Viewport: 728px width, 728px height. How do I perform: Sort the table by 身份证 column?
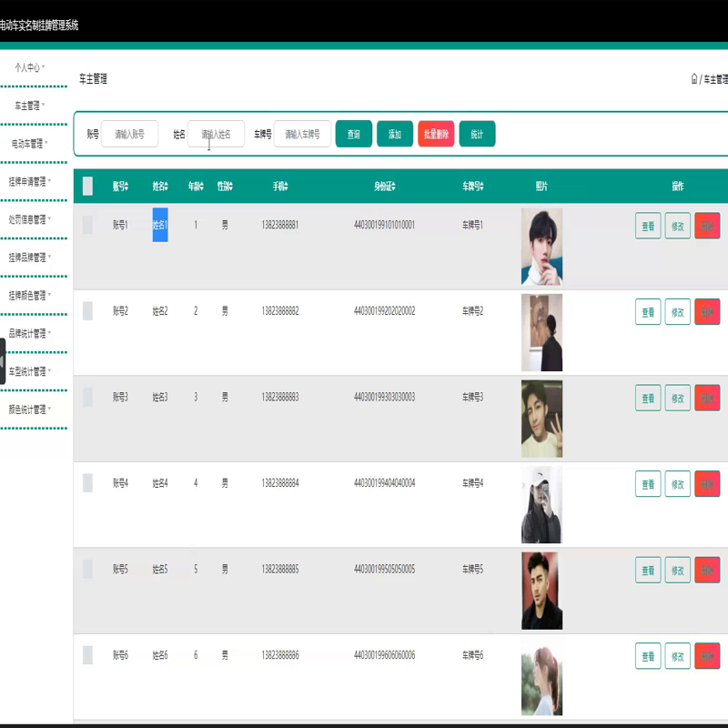pos(384,187)
